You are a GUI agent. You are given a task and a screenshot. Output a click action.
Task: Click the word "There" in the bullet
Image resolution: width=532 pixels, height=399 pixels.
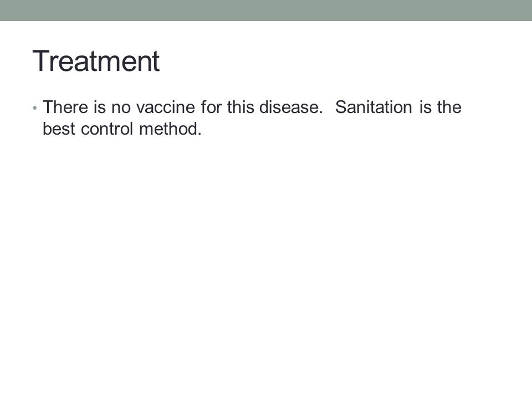[65, 107]
